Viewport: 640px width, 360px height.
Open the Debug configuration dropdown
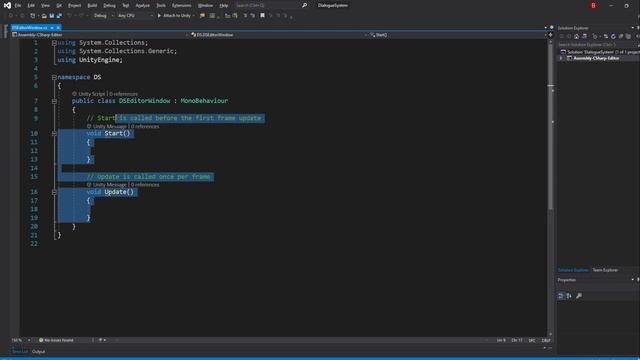point(104,16)
